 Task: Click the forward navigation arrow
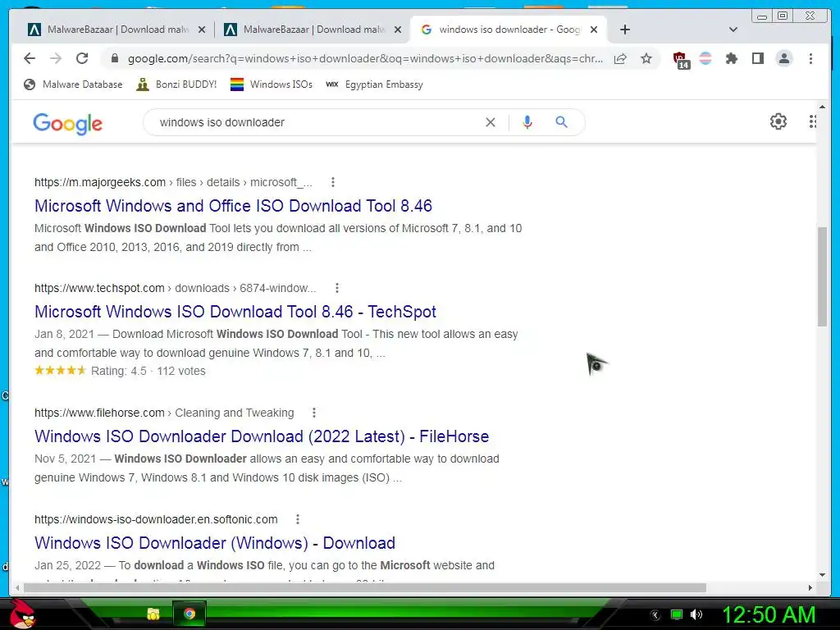[56, 58]
